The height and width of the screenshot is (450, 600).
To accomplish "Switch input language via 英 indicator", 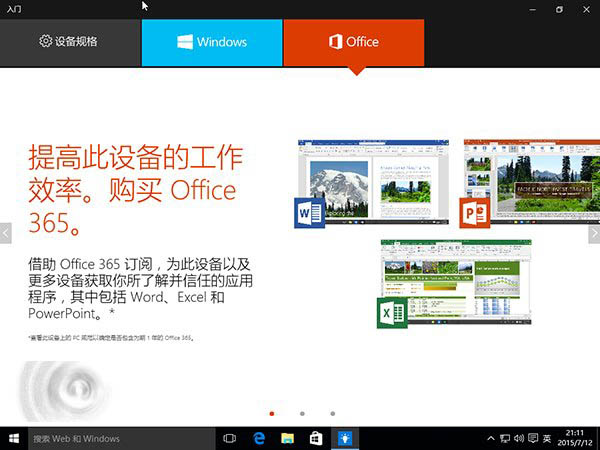I will click(x=547, y=439).
